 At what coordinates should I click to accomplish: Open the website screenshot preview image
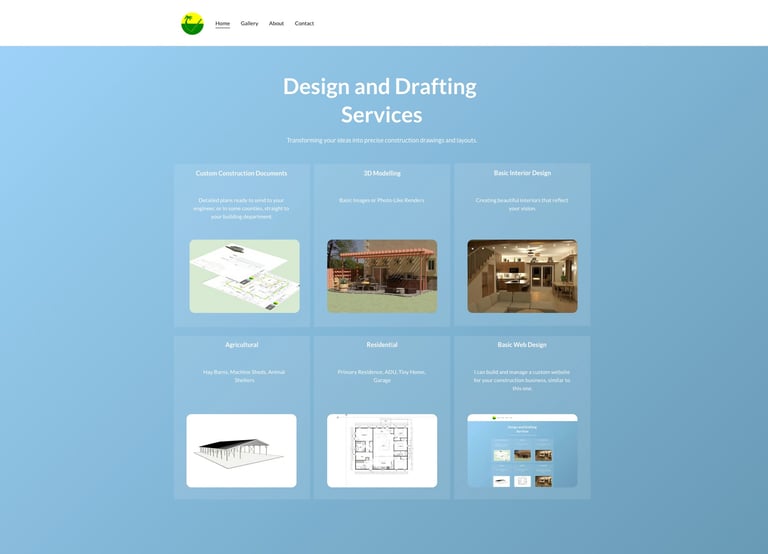pos(522,451)
